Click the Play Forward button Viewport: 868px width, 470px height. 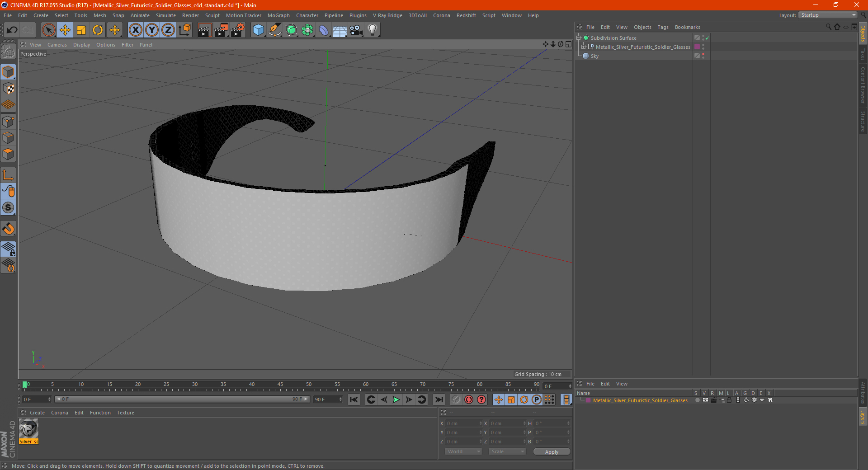coord(396,399)
